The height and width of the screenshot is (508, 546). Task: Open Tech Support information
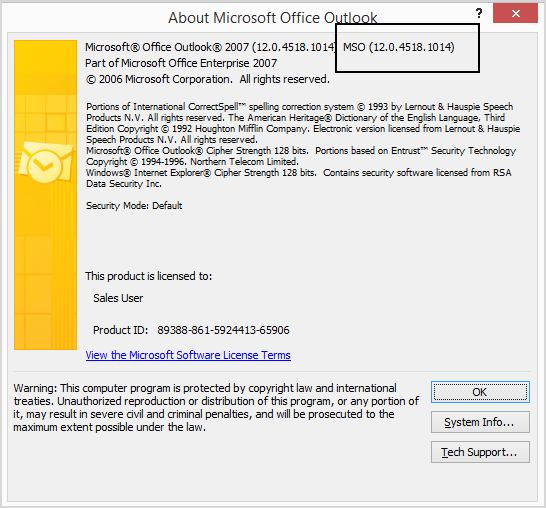coord(480,452)
